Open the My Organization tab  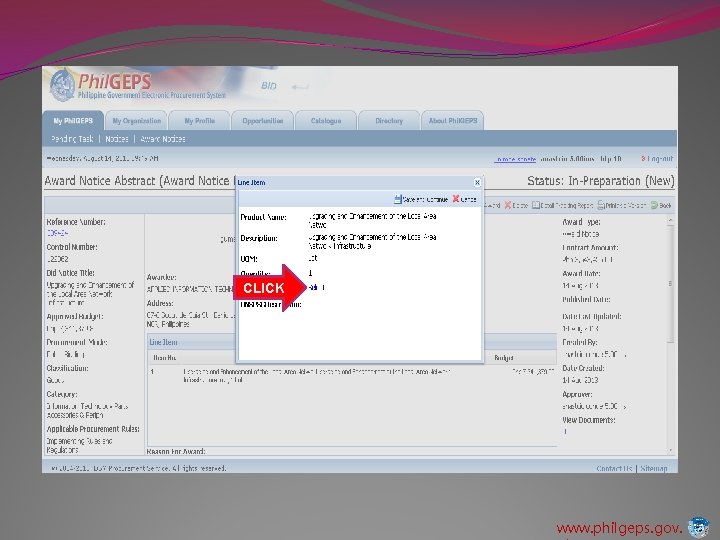(136, 121)
